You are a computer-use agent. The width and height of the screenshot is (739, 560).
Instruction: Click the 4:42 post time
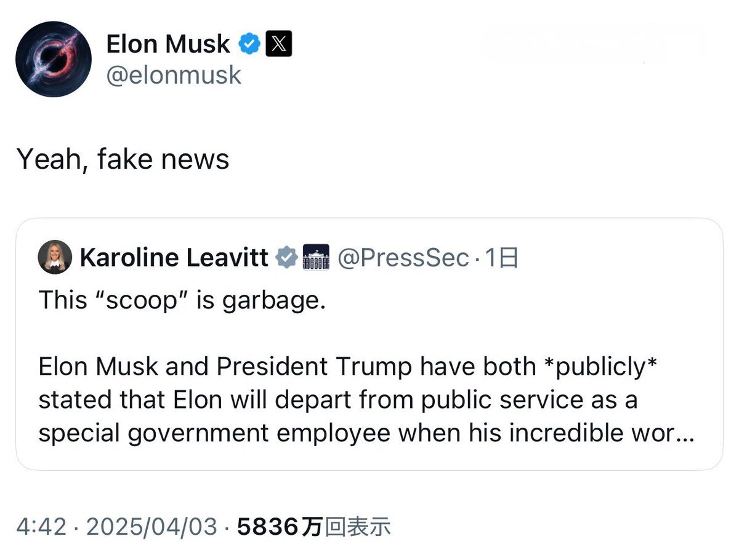(42, 527)
